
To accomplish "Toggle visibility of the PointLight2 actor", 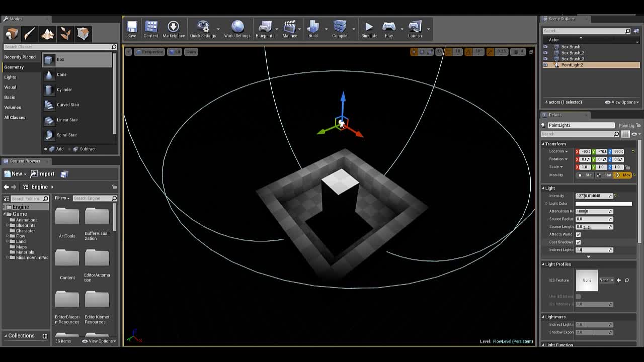I will 545,65.
